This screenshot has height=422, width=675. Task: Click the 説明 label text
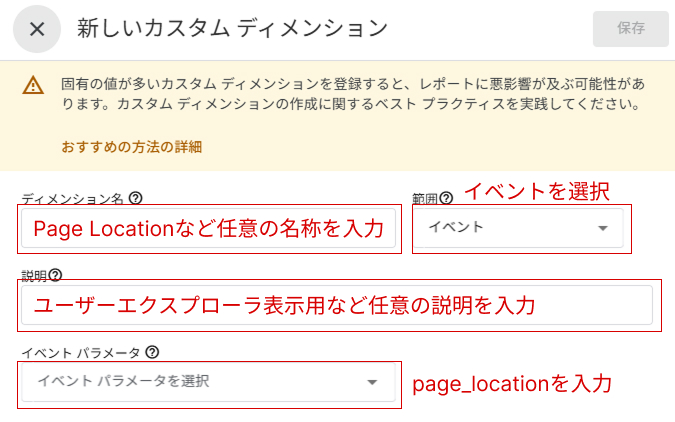coord(34,275)
